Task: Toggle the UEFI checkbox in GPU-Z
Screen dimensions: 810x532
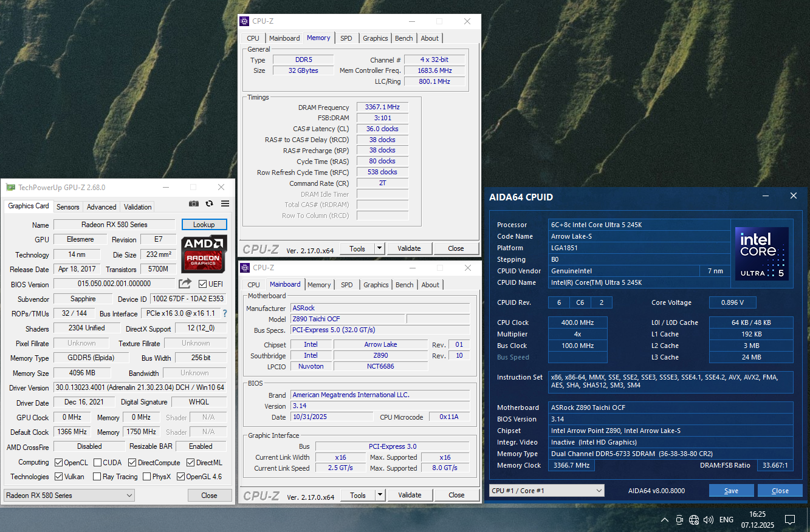Action: coord(203,284)
